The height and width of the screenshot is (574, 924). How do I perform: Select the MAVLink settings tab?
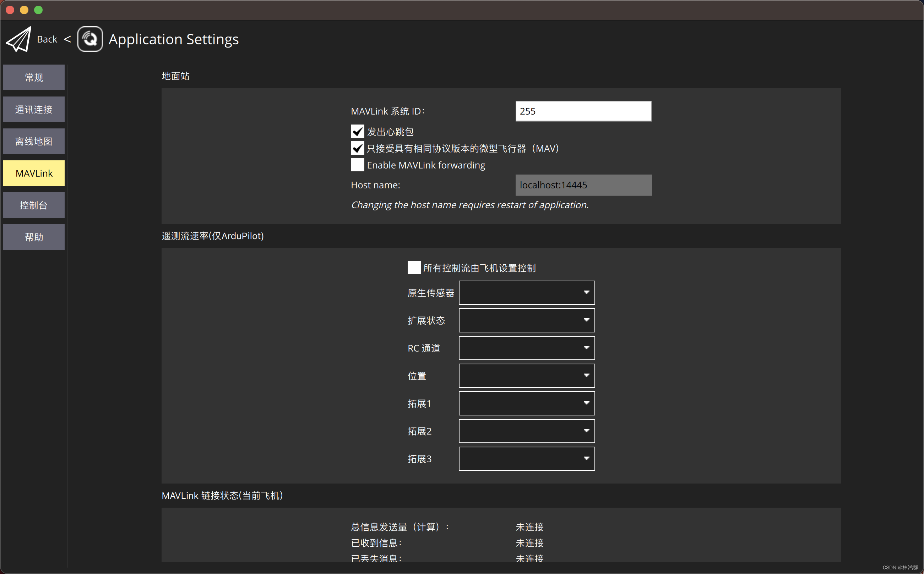click(x=33, y=173)
